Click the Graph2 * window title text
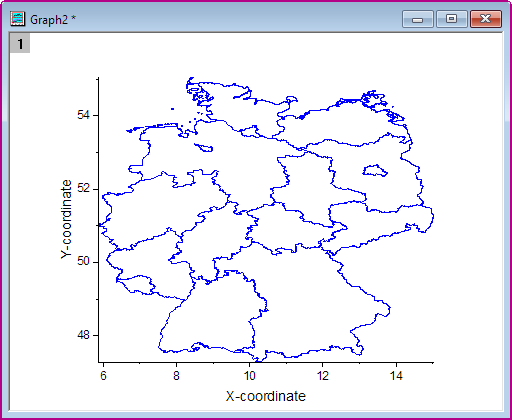 click(x=53, y=20)
